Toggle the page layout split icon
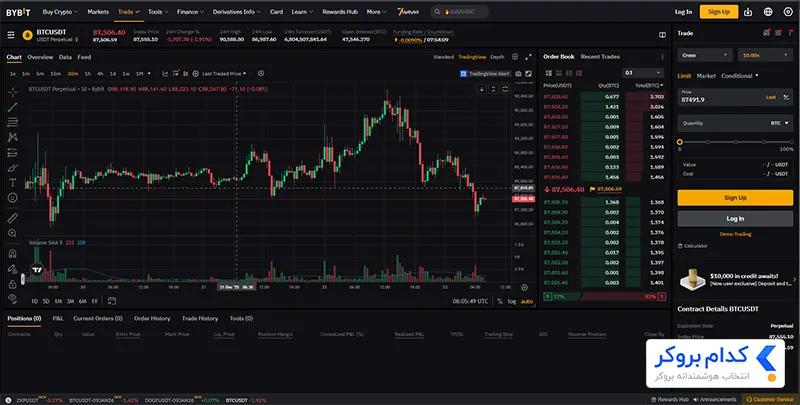The height and width of the screenshot is (405, 800). point(662,35)
